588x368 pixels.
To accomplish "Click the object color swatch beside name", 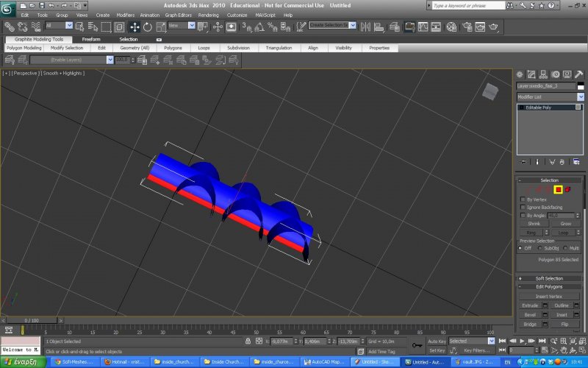I will pyautogui.click(x=580, y=86).
